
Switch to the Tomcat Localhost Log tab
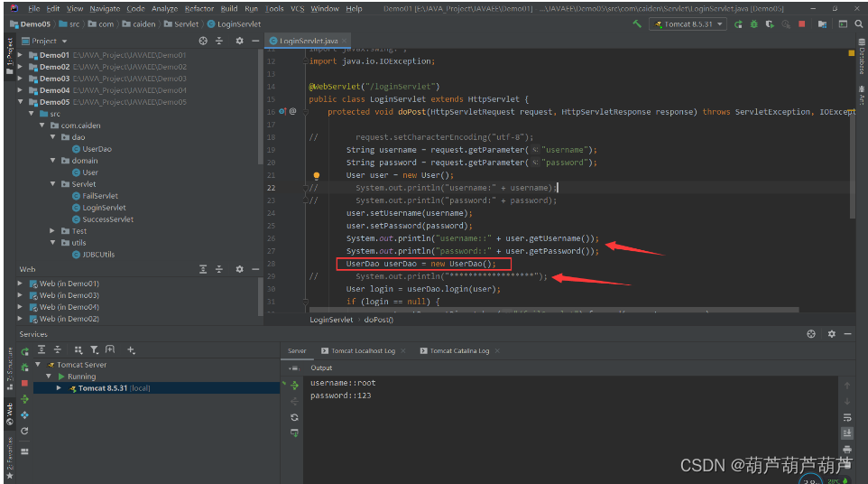363,350
